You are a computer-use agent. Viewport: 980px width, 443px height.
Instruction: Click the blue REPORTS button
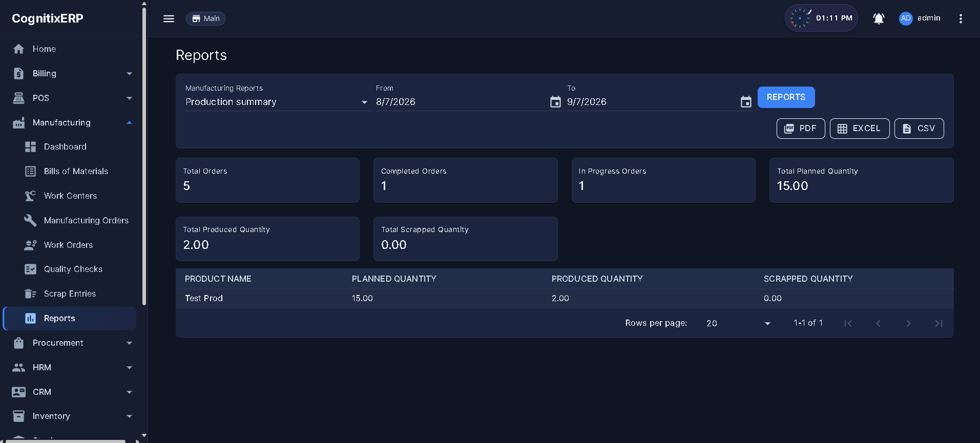pyautogui.click(x=786, y=97)
